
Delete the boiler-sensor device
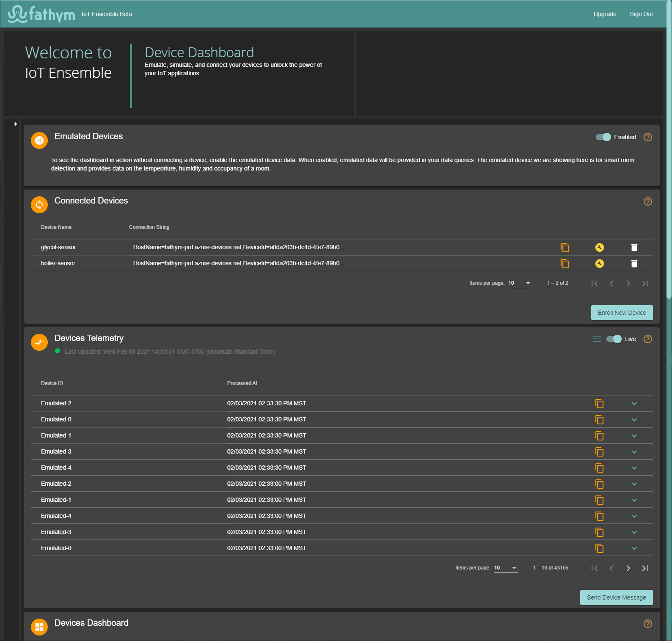click(x=634, y=264)
